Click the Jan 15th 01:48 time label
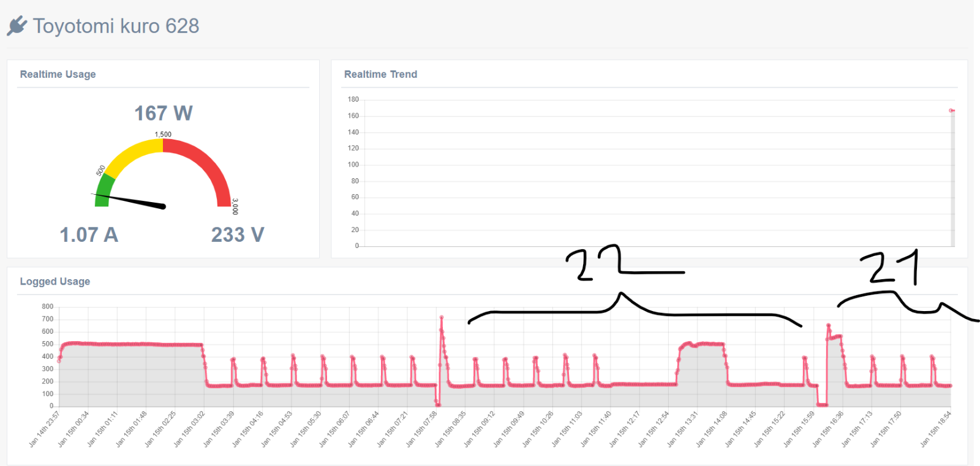This screenshot has width=980, height=466. click(x=132, y=429)
